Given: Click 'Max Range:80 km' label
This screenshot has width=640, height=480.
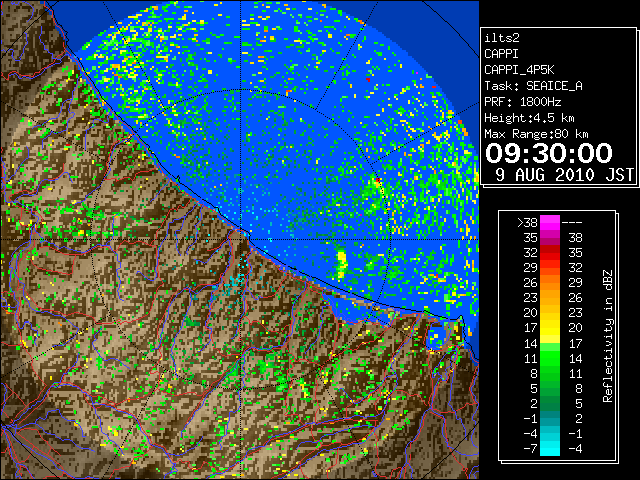Looking at the screenshot, I should tap(536, 134).
